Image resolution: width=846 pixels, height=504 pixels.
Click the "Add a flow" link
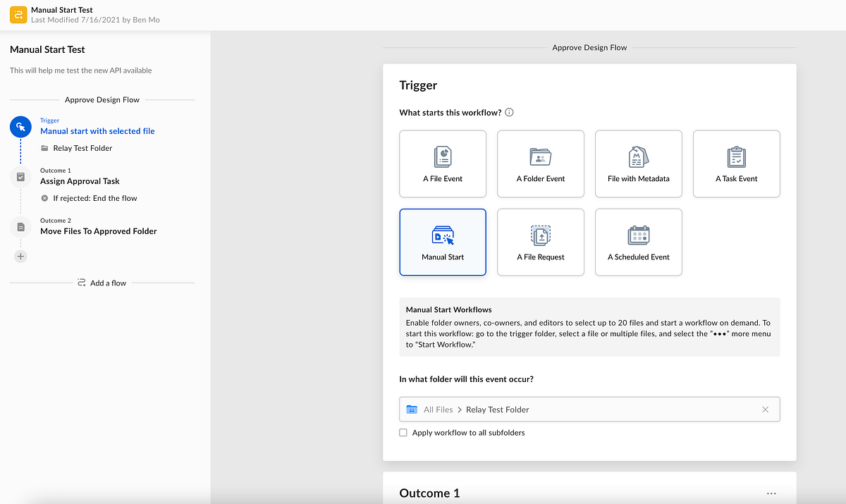pos(108,283)
